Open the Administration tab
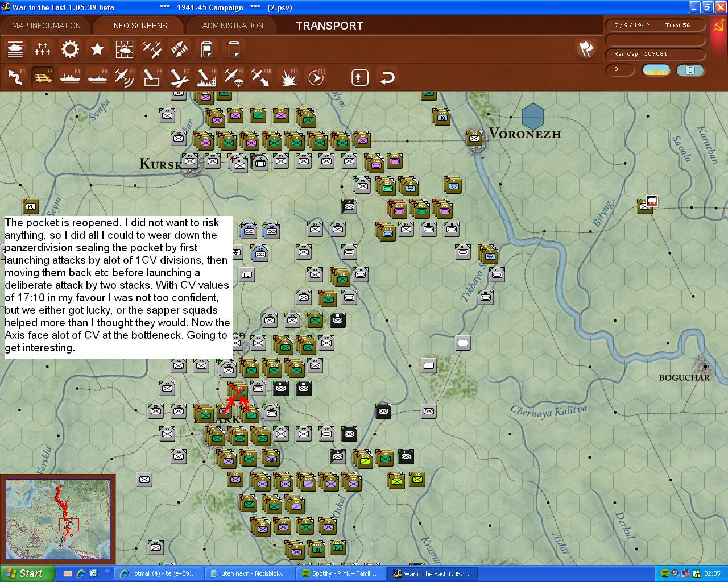The image size is (728, 582). click(x=233, y=26)
